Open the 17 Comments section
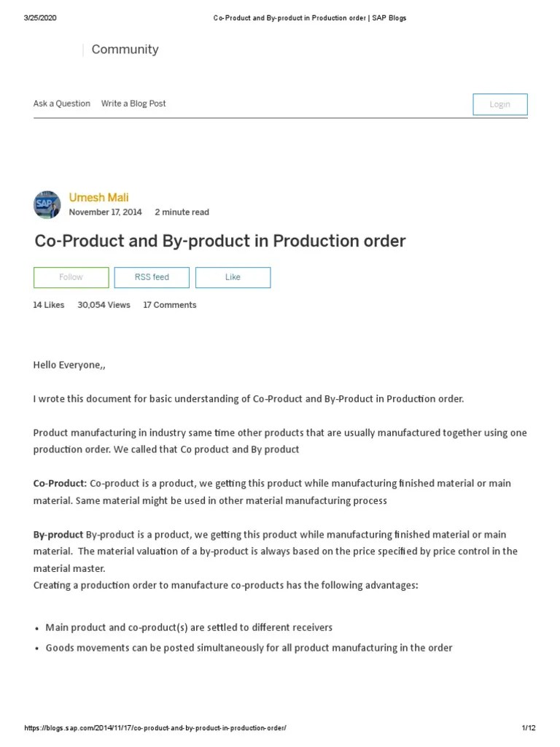Viewport: 560px width, 747px height. [170, 304]
